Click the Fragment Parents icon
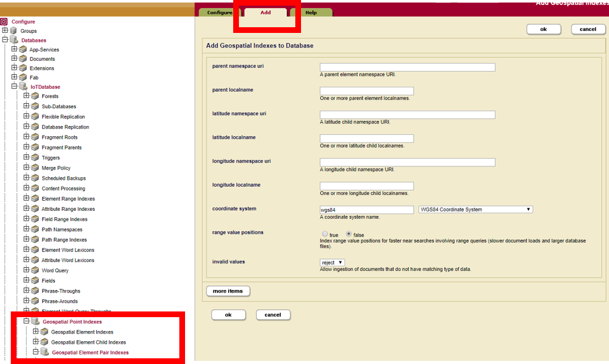Image resolution: width=609 pixels, height=364 pixels. coord(35,147)
